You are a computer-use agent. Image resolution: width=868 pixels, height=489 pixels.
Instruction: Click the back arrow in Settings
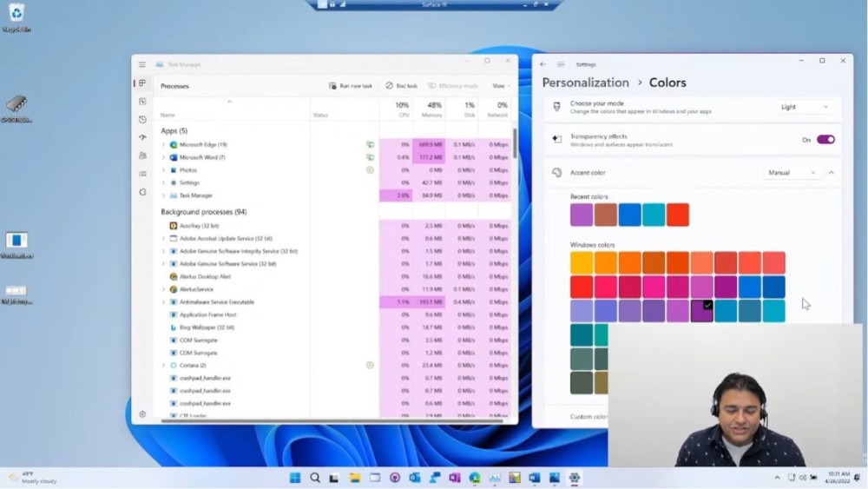(543, 64)
